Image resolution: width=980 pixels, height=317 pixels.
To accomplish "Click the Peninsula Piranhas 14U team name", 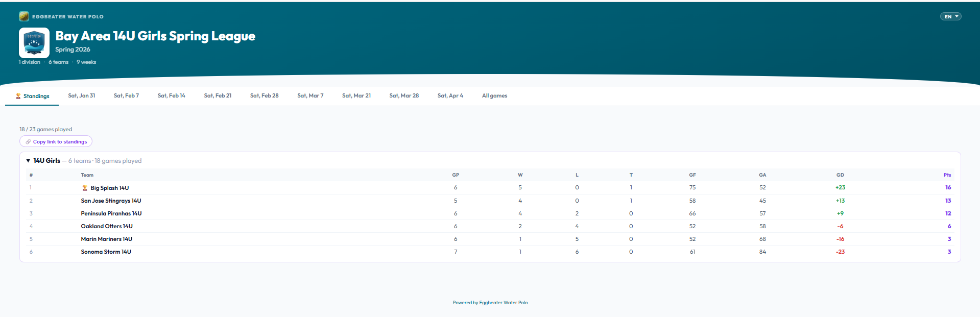I will (x=111, y=213).
